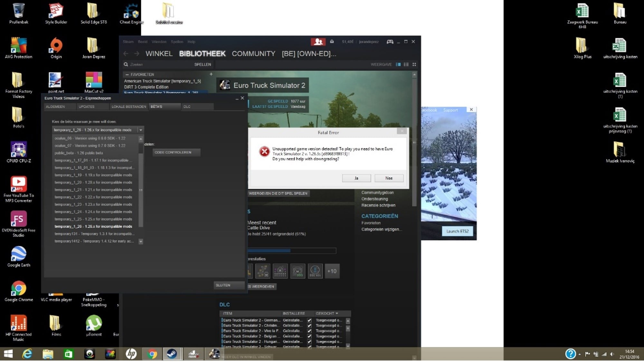Toggle the German DLC checkbox
This screenshot has height=362, width=644.
pos(309,320)
